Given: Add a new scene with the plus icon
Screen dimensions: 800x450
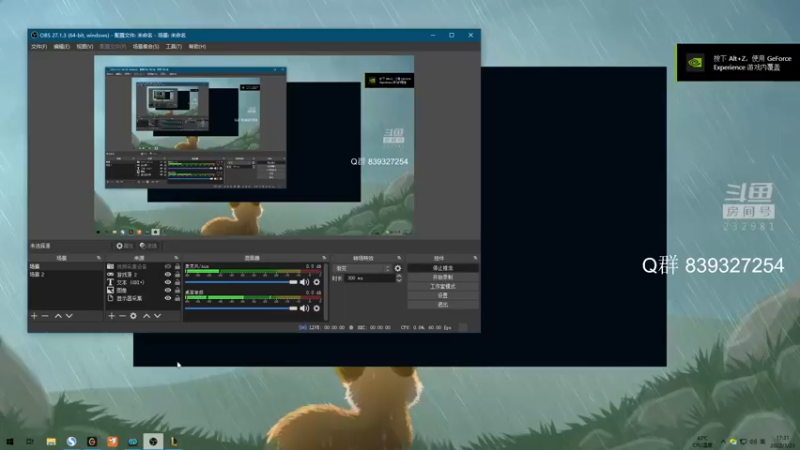Looking at the screenshot, I should tap(34, 316).
